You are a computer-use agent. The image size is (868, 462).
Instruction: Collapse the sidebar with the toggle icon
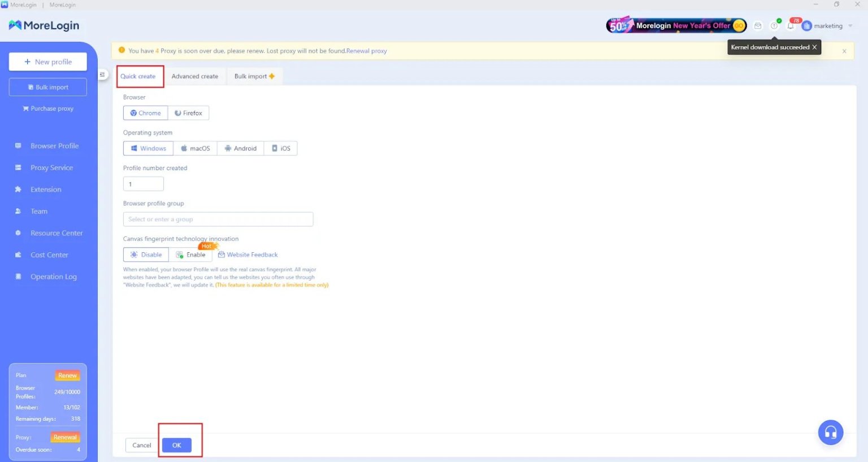[x=102, y=75]
